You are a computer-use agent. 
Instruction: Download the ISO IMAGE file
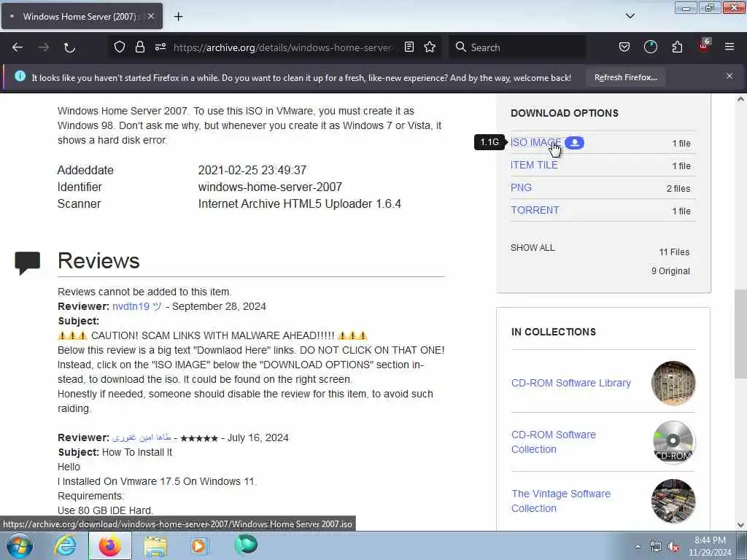(x=535, y=142)
